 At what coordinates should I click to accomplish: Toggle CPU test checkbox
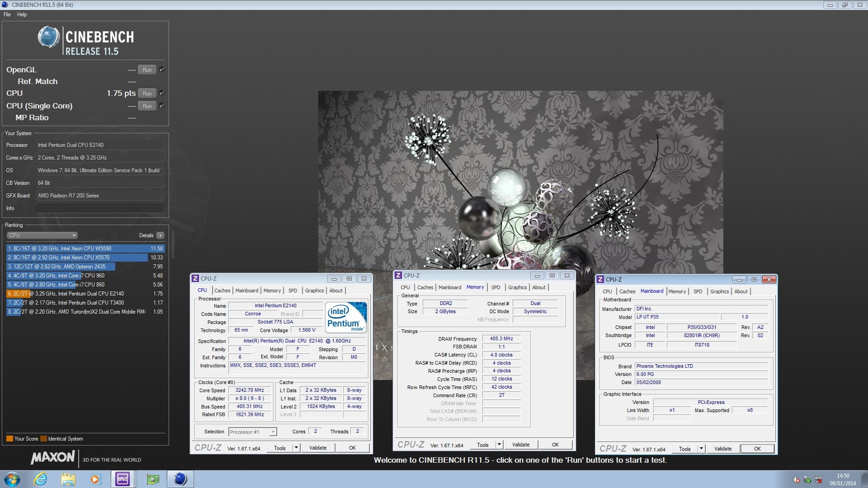coord(162,93)
